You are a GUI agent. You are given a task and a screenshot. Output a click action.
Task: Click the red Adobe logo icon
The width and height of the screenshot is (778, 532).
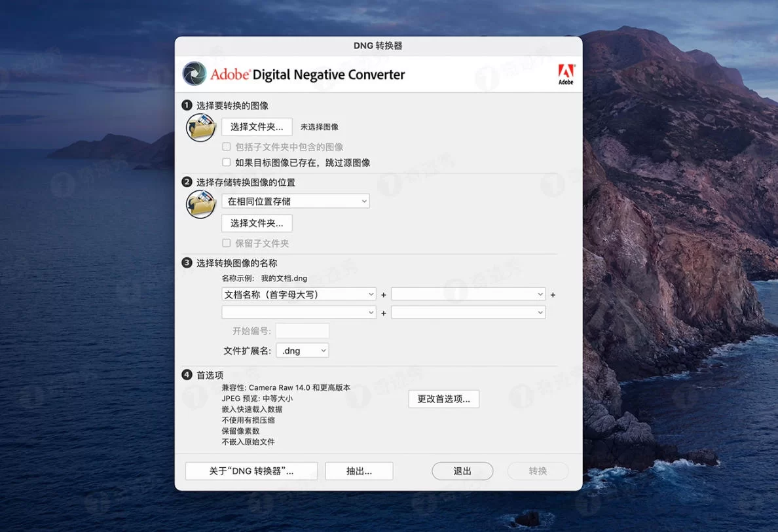(x=566, y=75)
